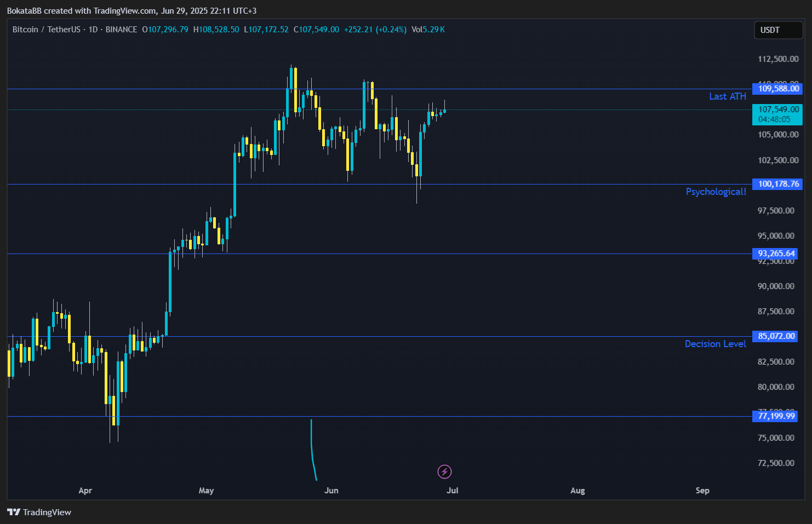
Task: Click the "Last ATH" annotation text
Action: point(728,96)
